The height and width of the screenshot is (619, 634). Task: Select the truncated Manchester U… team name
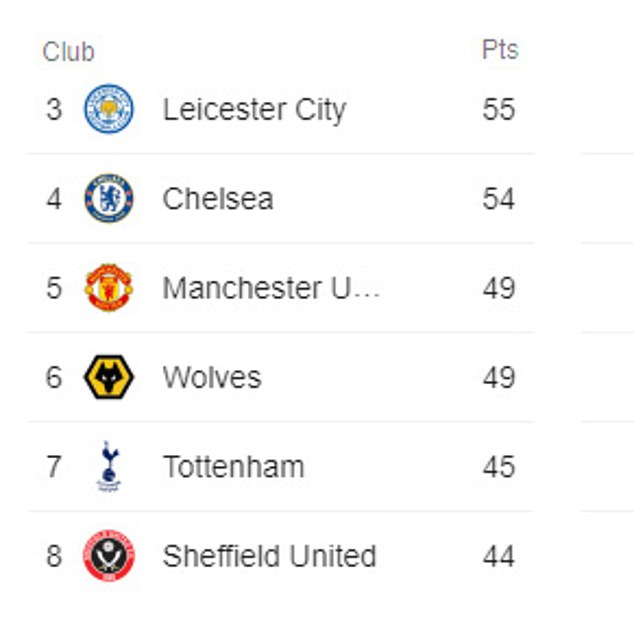(x=271, y=288)
